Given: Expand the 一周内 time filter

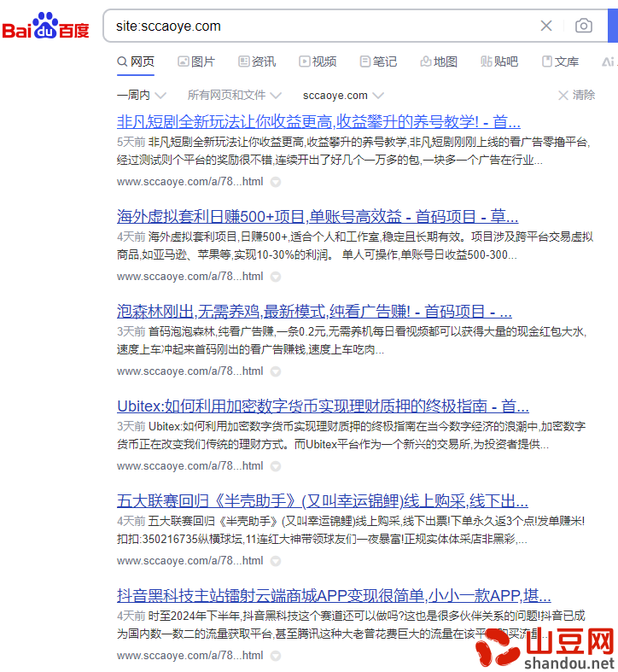Looking at the screenshot, I should pyautogui.click(x=141, y=95).
